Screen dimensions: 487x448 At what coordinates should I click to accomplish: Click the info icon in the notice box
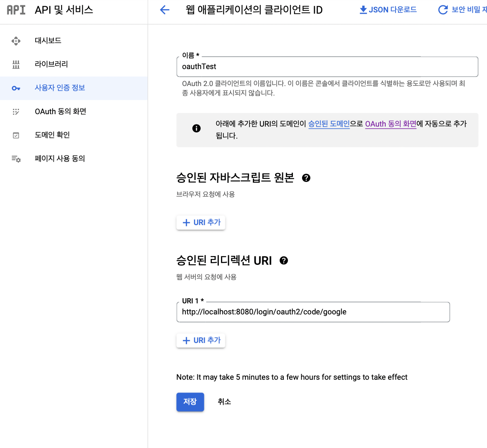196,128
